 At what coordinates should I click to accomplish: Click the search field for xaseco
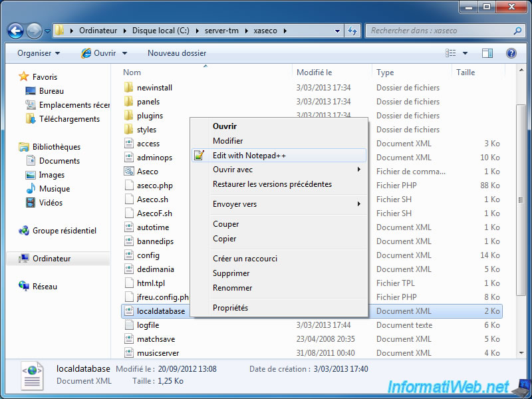click(439, 31)
